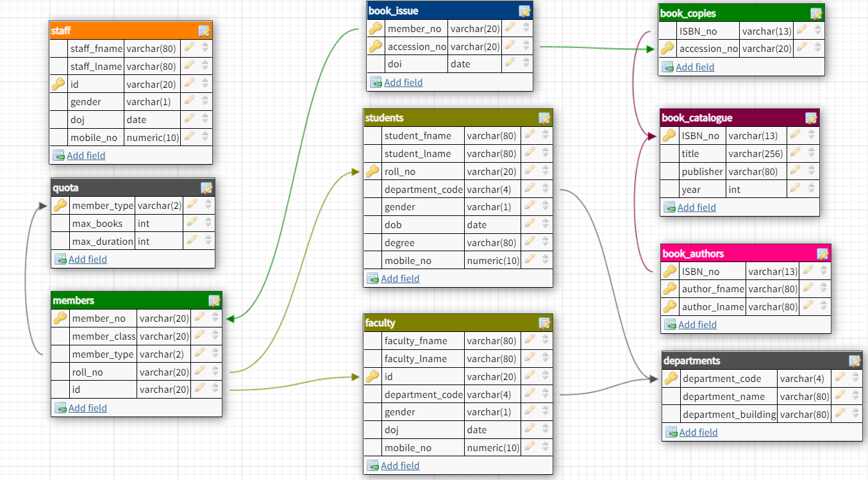The image size is (868, 480).
Task: Open the book_authors table edit icon
Action: click(x=822, y=254)
